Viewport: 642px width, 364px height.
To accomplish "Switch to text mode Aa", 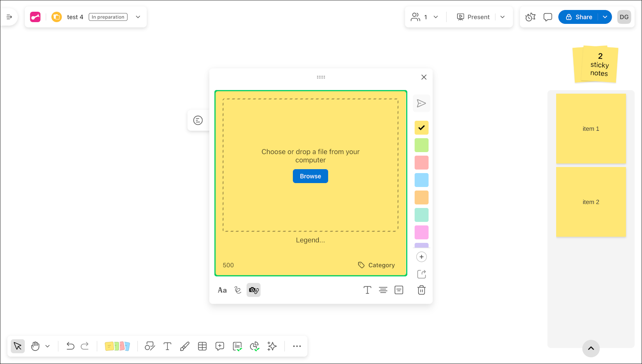I will click(222, 290).
